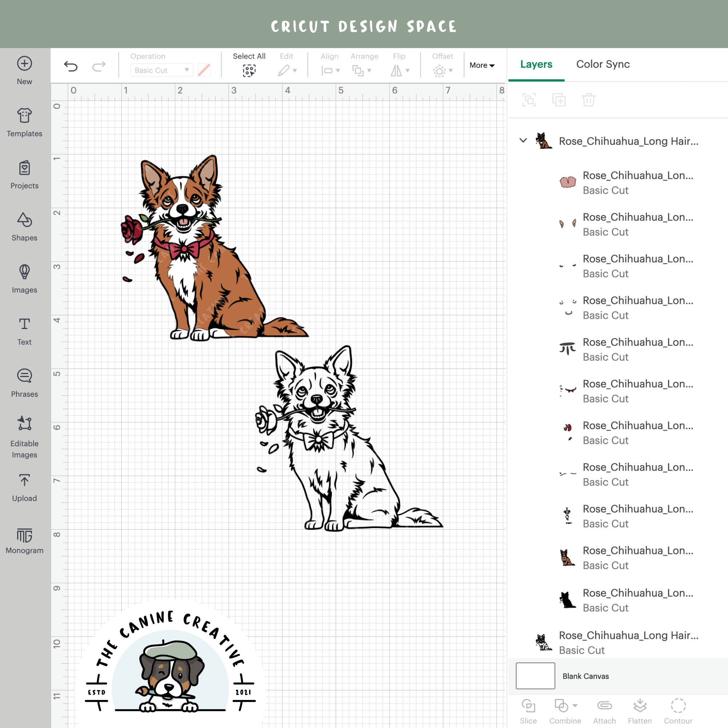
Task: Switch to the Layers tab
Action: click(x=536, y=64)
